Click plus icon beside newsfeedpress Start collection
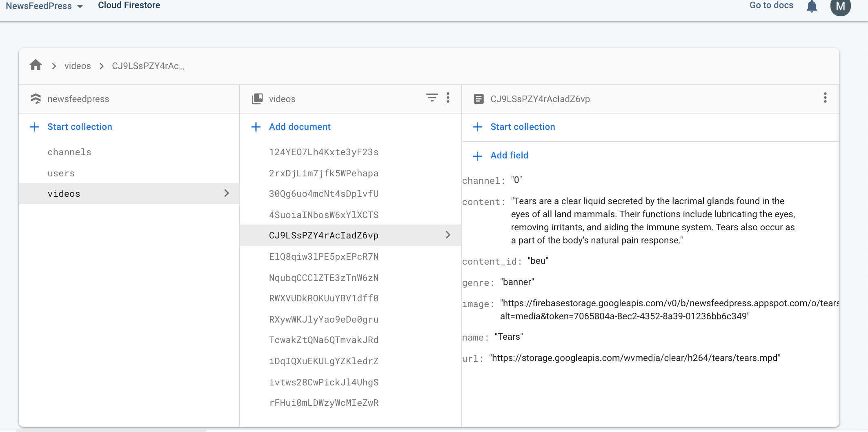This screenshot has height=432, width=868. (x=35, y=127)
